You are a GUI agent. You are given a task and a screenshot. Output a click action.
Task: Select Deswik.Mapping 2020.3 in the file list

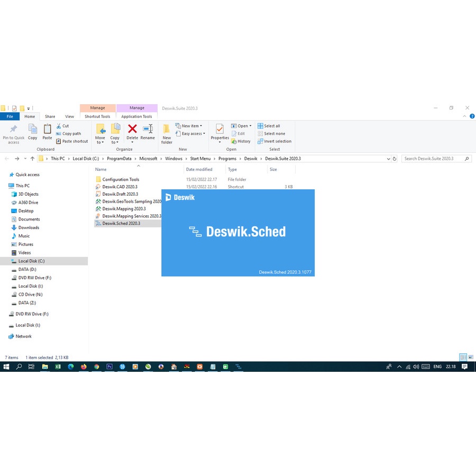click(x=124, y=209)
